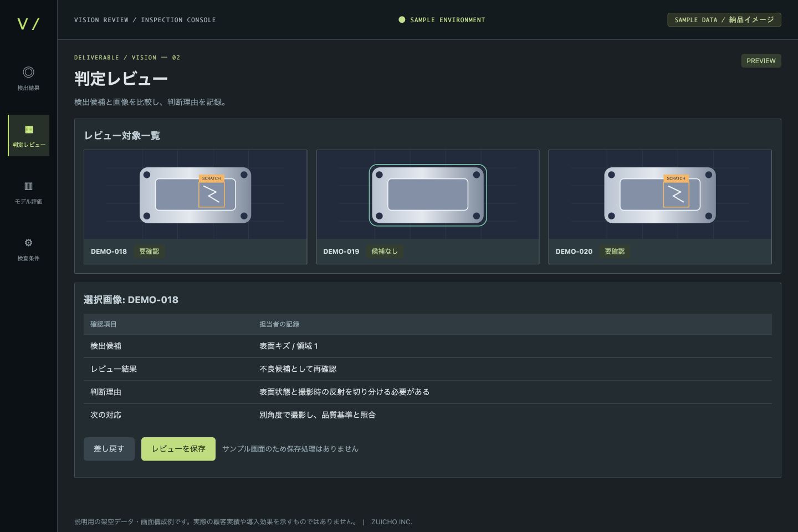Click the 判断理由 row label
Image resolution: width=798 pixels, height=532 pixels.
(x=106, y=392)
